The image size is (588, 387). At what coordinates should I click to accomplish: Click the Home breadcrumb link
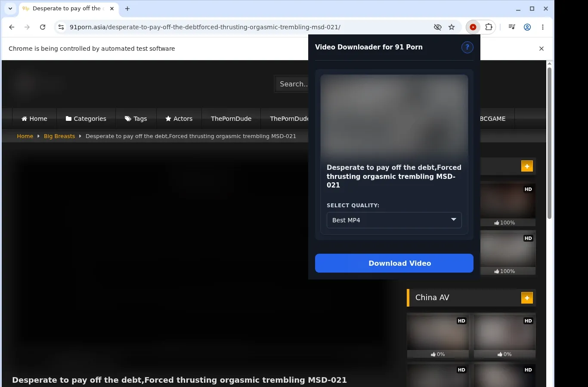[x=25, y=136]
